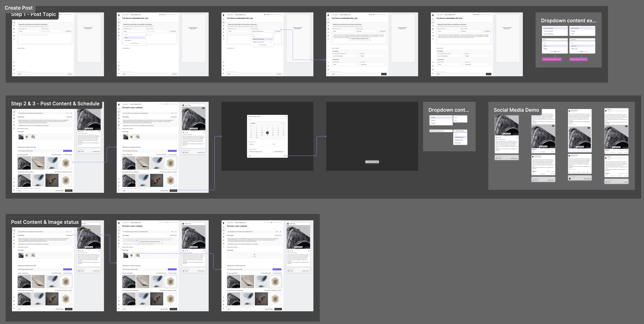The height and width of the screenshot is (324, 644).
Task: Go to previous month in July calendar
Action: point(282,123)
